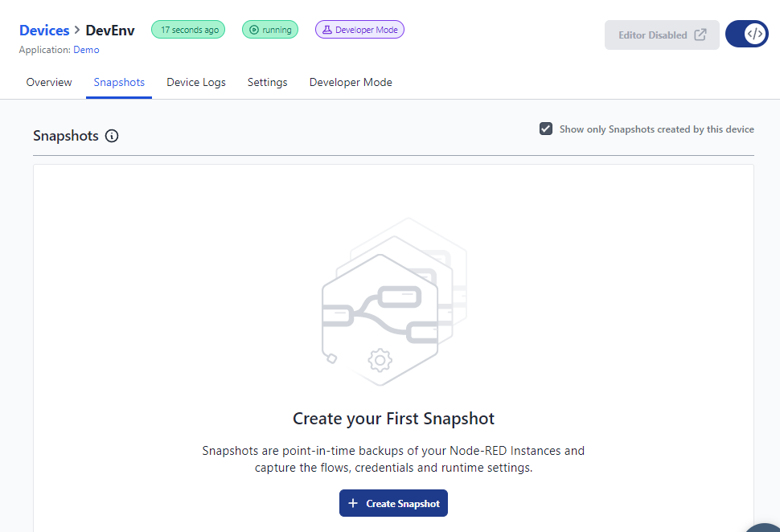
Task: Click the gear icon in the snapshot illustration
Action: tap(380, 360)
